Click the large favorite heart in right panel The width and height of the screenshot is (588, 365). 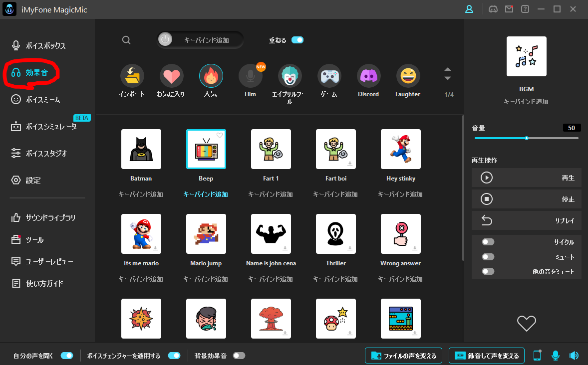click(x=527, y=324)
